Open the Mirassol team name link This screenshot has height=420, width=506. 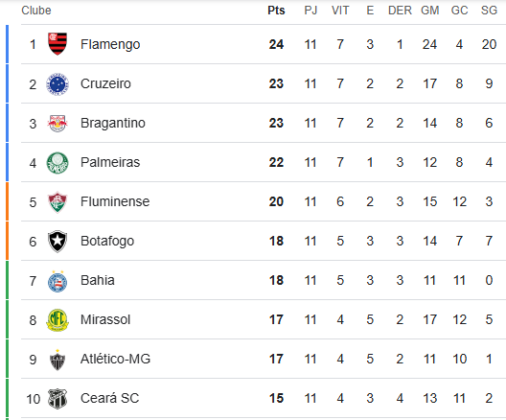(105, 319)
